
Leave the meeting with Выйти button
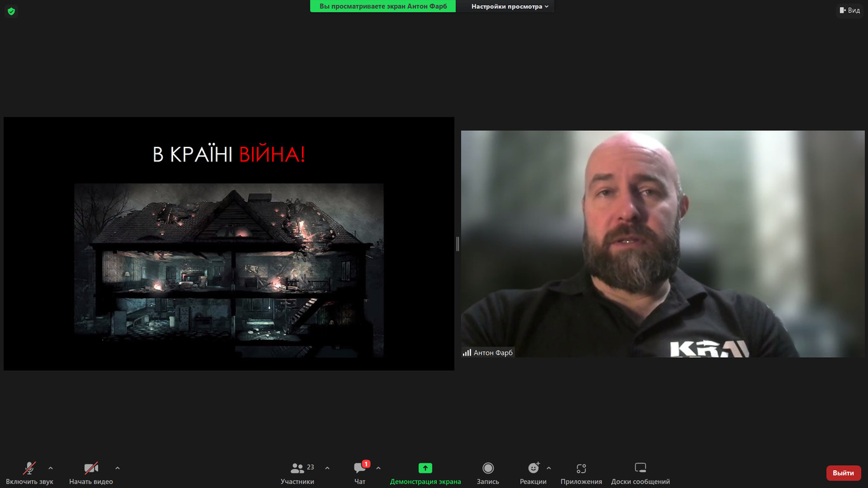point(843,473)
